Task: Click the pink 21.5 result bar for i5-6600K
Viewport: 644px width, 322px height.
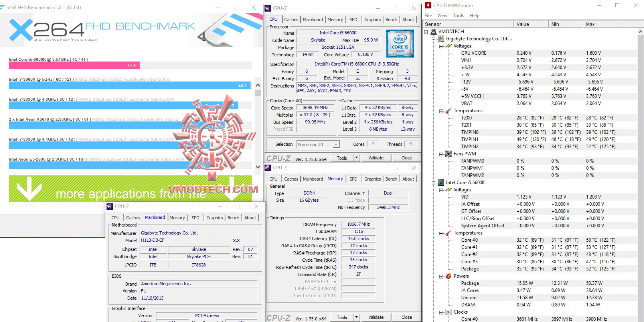Action: tap(74, 66)
